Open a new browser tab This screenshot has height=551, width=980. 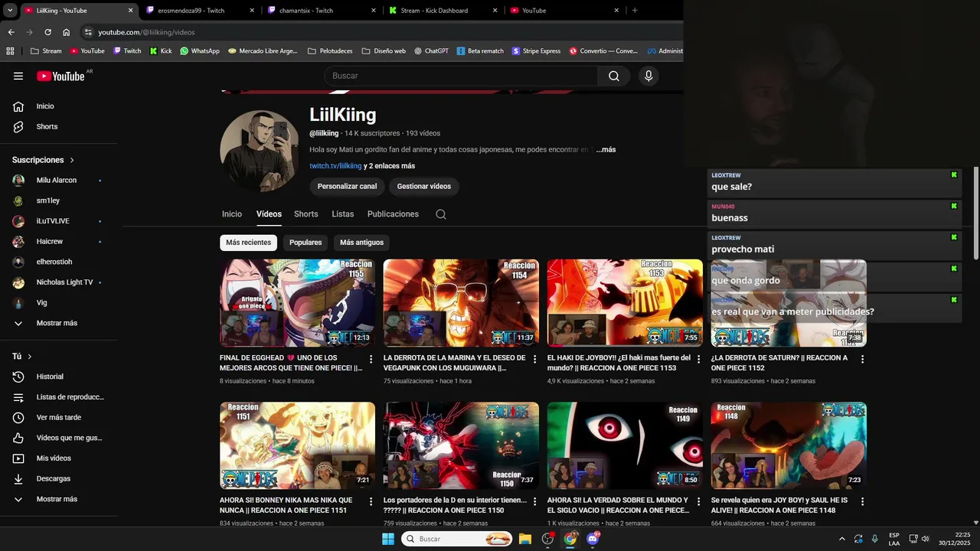(x=635, y=11)
